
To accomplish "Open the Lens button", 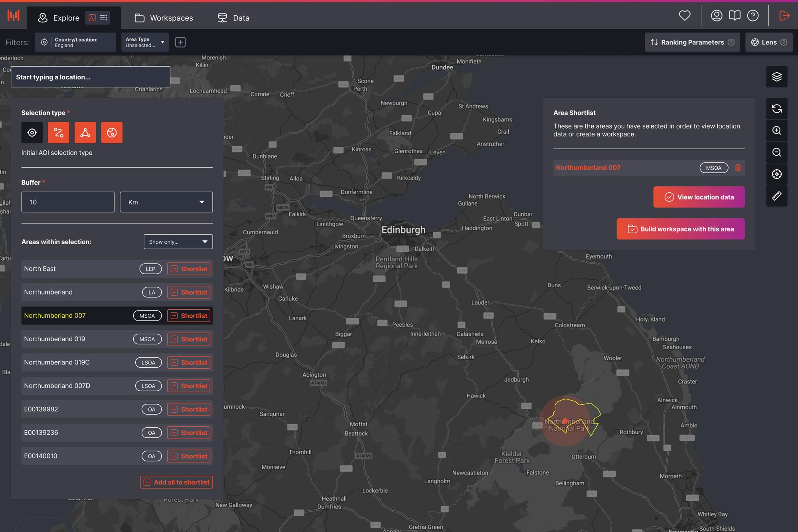I will tap(769, 42).
